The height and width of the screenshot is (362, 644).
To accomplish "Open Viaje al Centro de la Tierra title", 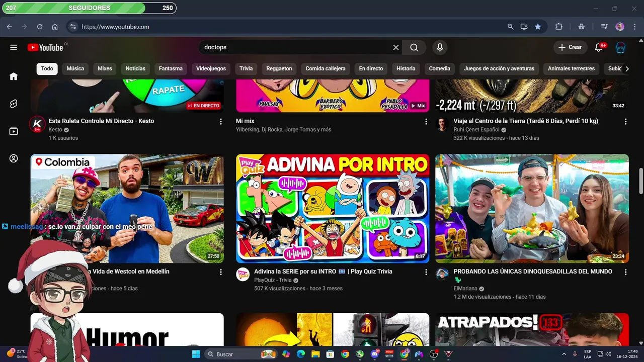I will [526, 121].
